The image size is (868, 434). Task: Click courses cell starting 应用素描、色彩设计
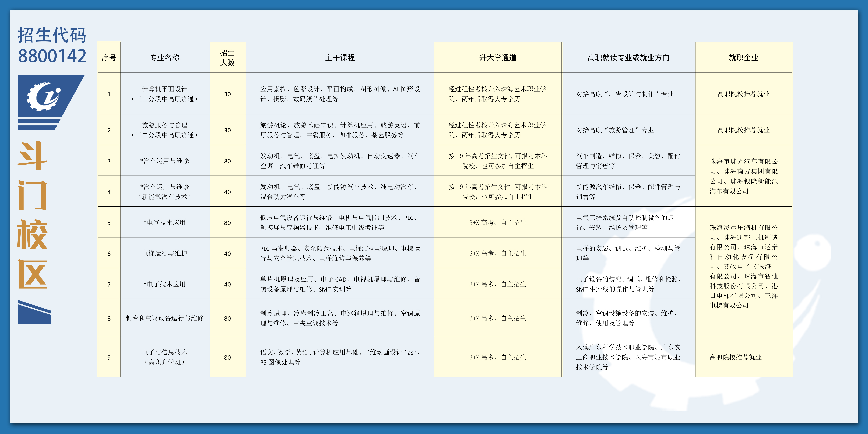click(x=340, y=94)
